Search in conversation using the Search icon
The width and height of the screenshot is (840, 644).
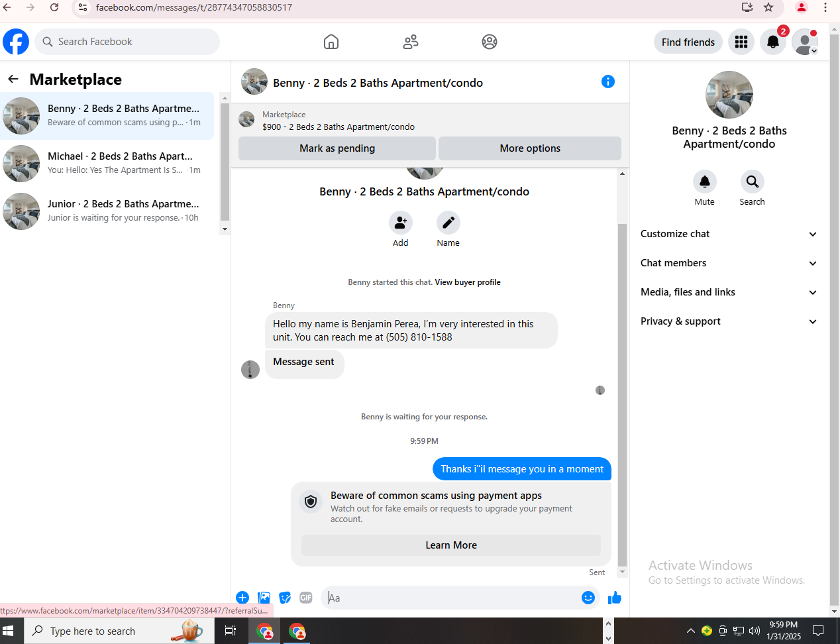tap(753, 182)
